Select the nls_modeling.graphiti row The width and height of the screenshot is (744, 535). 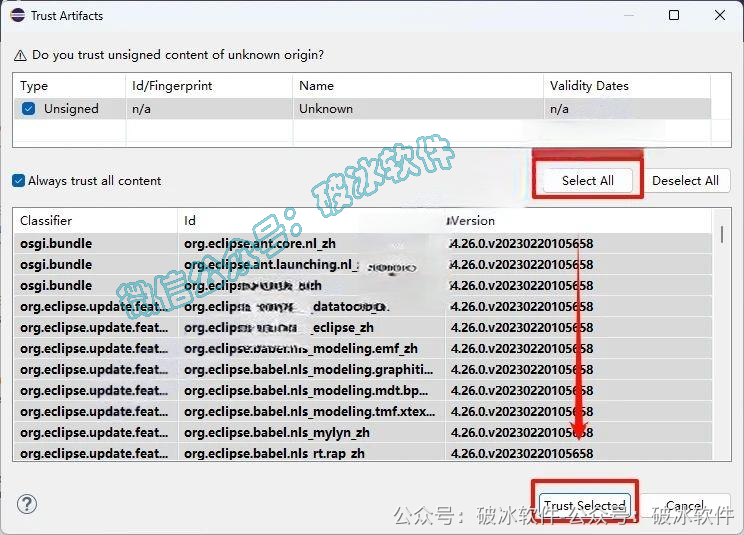click(x=363, y=369)
